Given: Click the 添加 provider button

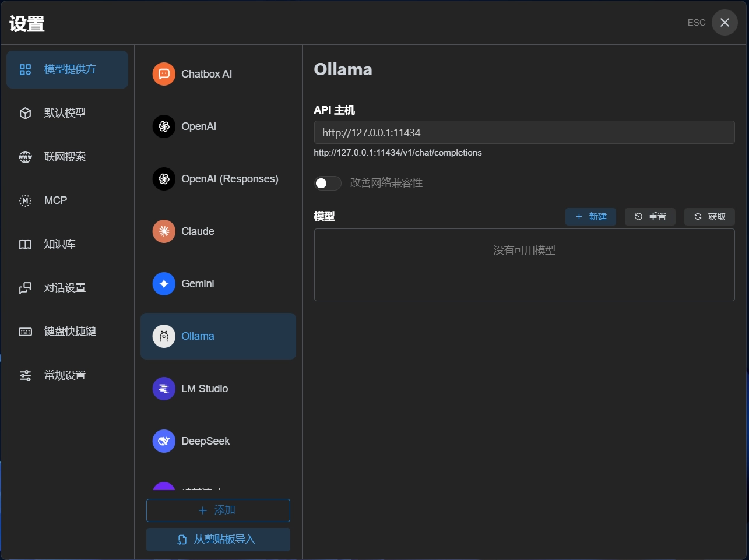Looking at the screenshot, I should 218,510.
